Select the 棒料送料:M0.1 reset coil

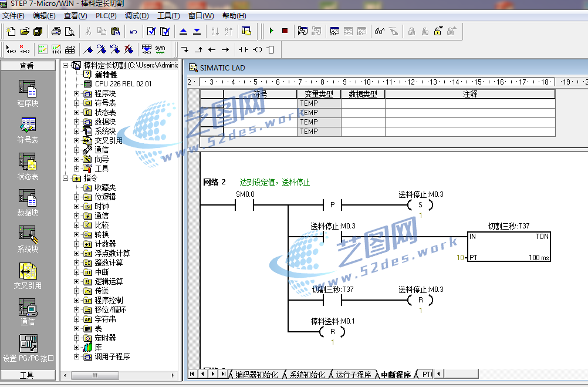[332, 332]
